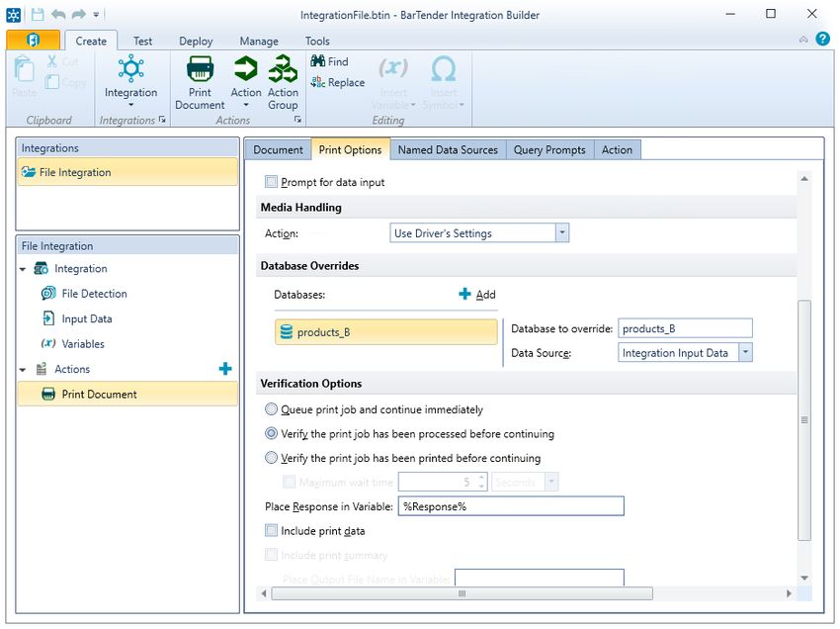This screenshot has width=840, height=629.
Task: Click the Replace icon in Editing group
Action: pos(317,82)
